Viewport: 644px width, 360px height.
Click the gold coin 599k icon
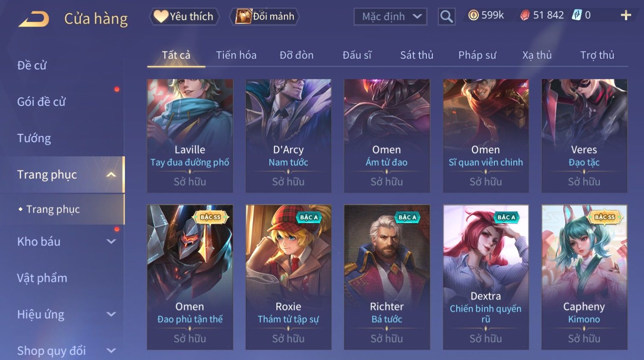tap(473, 15)
